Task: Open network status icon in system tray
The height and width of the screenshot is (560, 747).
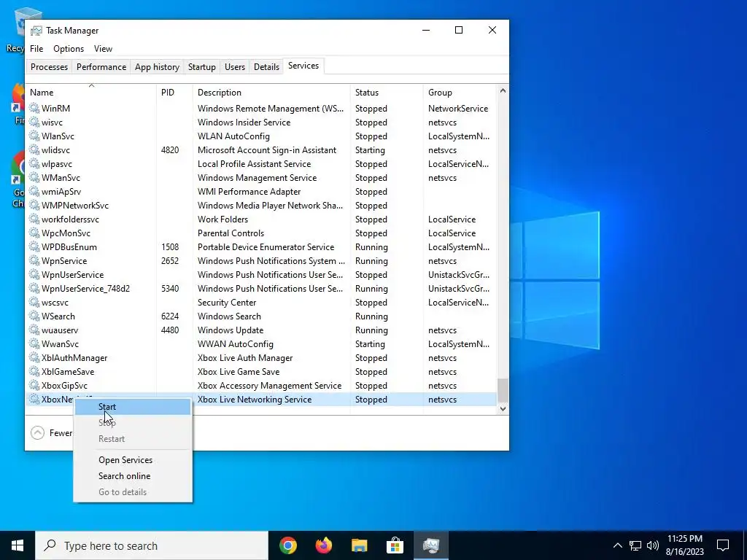Action: tap(635, 545)
